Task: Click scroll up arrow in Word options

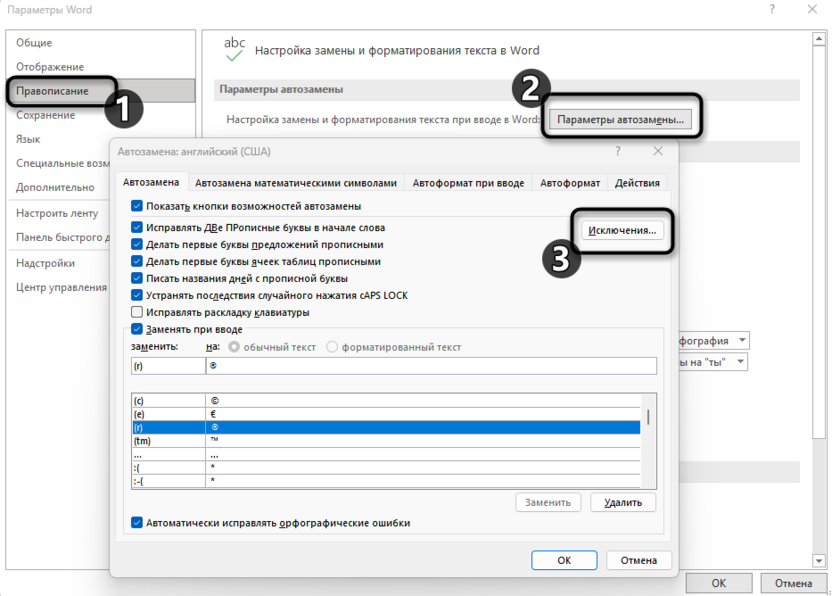Action: [x=819, y=39]
